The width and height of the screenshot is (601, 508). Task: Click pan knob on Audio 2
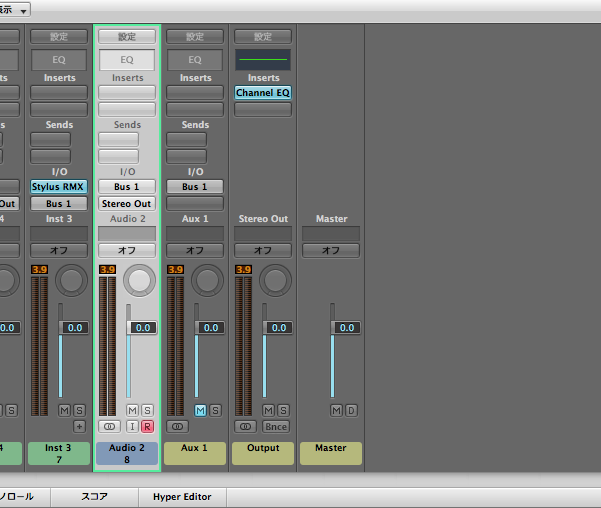coord(139,280)
